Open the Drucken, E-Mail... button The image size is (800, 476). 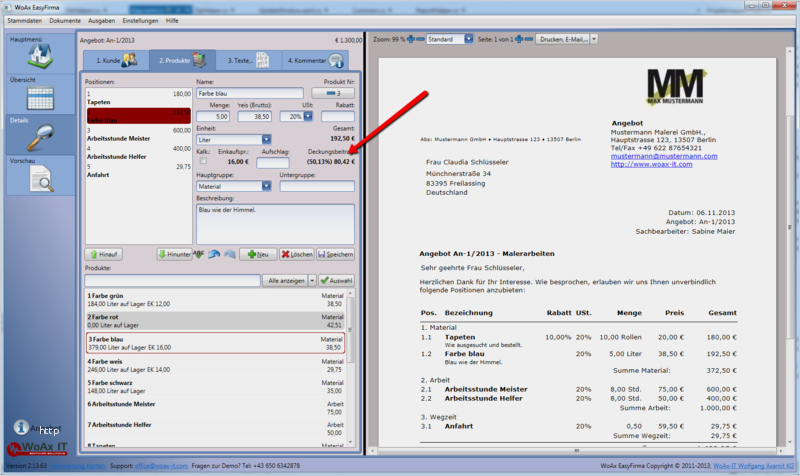[563, 39]
